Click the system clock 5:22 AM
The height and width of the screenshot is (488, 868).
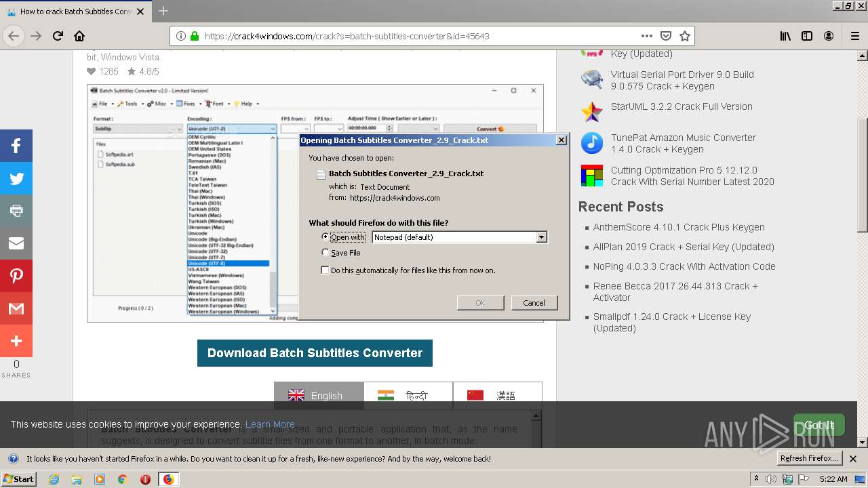click(x=833, y=479)
